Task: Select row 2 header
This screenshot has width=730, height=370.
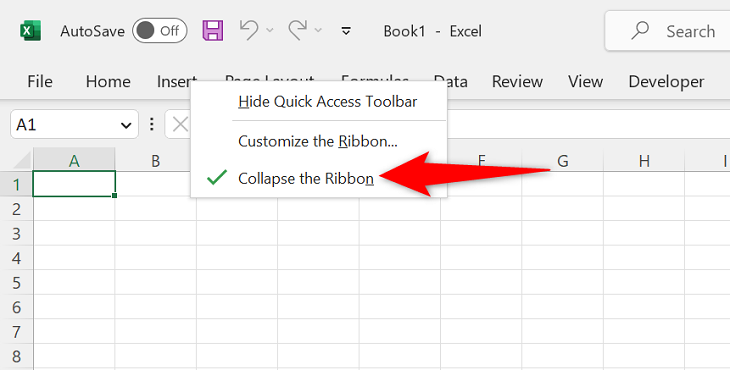Action: [x=16, y=209]
